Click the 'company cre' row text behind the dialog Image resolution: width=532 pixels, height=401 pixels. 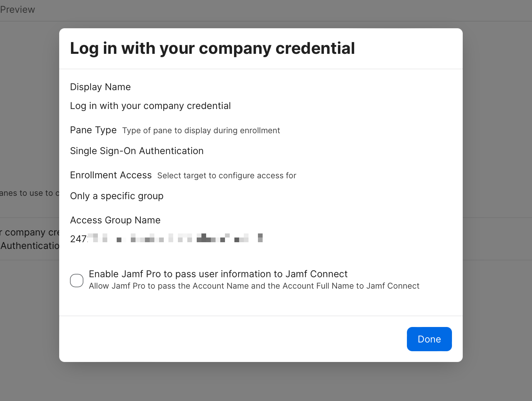31,232
